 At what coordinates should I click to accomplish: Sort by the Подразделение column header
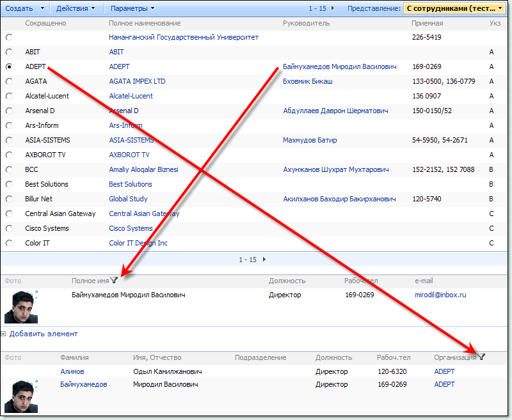click(260, 357)
